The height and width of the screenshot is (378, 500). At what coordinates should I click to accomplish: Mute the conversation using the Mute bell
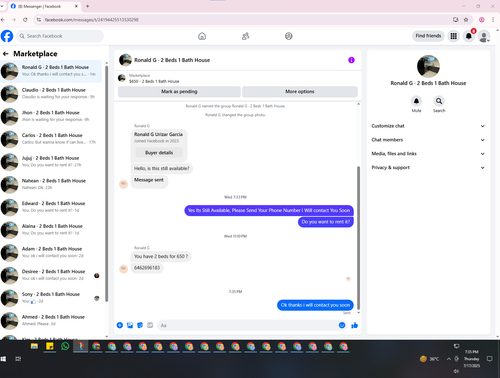coord(416,101)
